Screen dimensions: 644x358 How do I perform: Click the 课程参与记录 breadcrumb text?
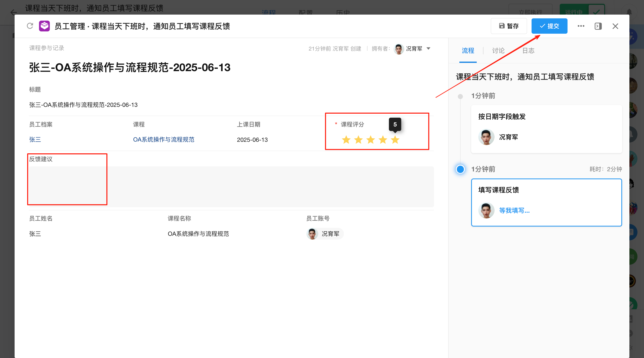[x=47, y=48]
